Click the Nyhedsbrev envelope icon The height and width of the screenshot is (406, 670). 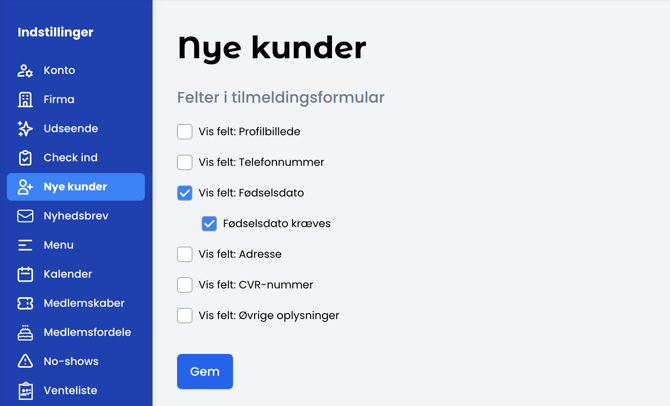pos(25,216)
